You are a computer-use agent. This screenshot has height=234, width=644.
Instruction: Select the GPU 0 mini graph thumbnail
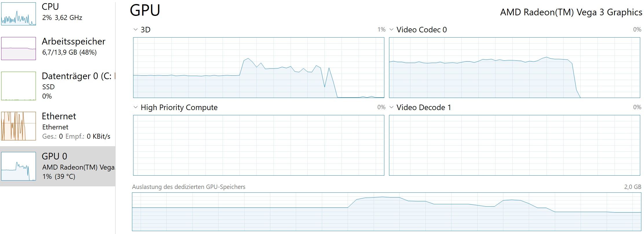click(x=19, y=166)
